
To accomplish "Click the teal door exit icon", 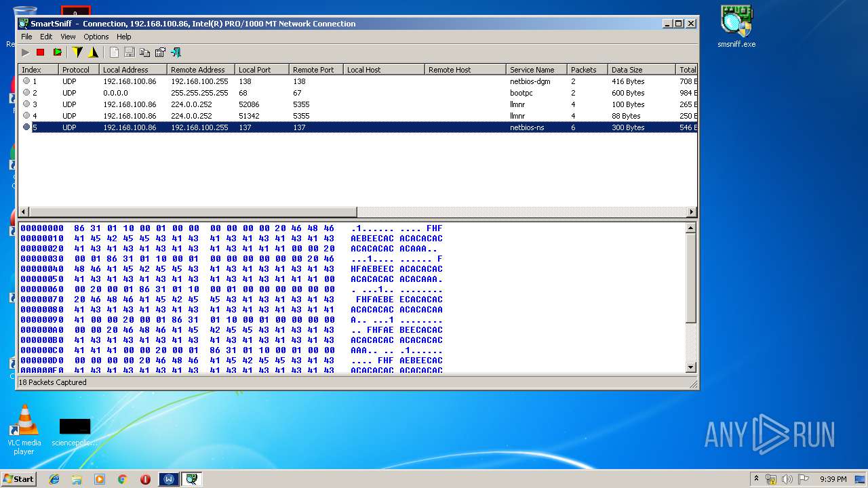I will point(176,52).
